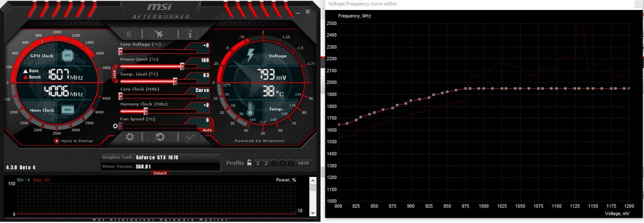Show the information (i) panel

point(190,34)
